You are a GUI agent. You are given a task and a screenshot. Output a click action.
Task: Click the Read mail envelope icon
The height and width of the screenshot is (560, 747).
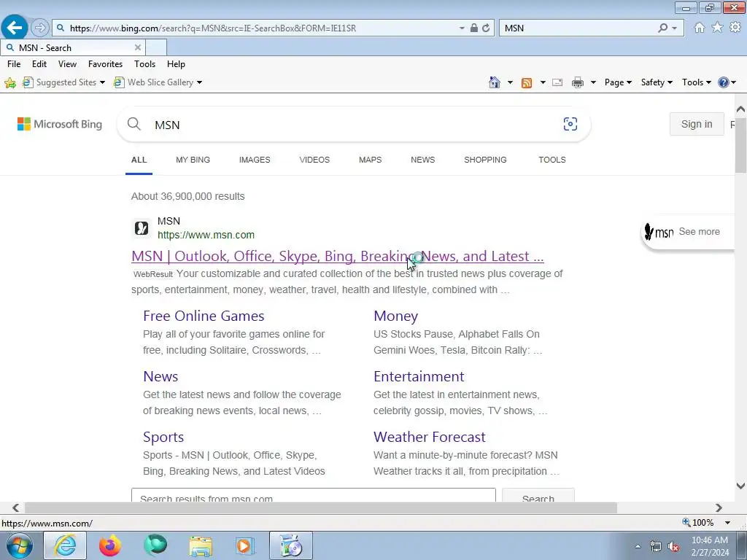(x=557, y=83)
